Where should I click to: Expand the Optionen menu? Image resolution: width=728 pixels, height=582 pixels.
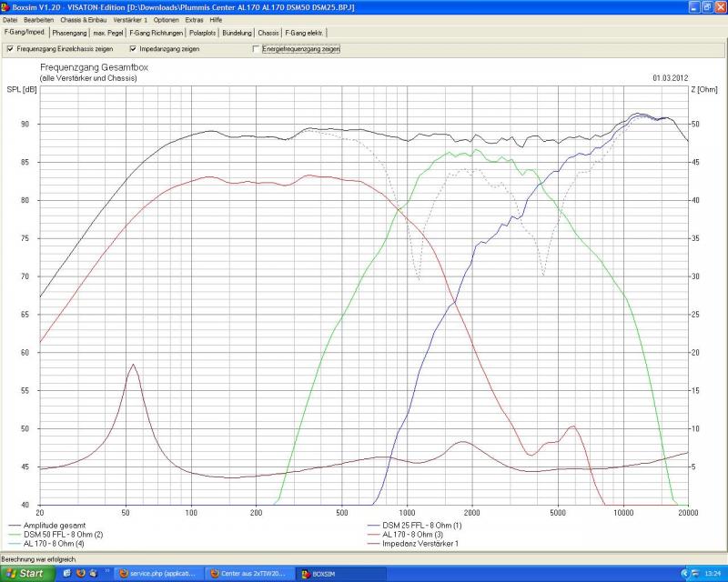(167, 19)
